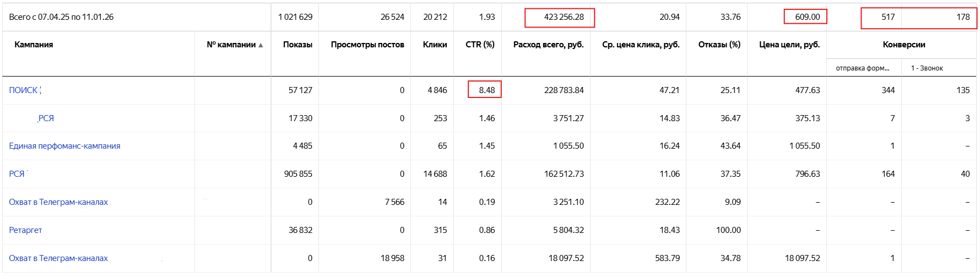Open the indented РСЯ campaign with 17 330 impressions
This screenshot has width=980, height=277.
click(46, 118)
